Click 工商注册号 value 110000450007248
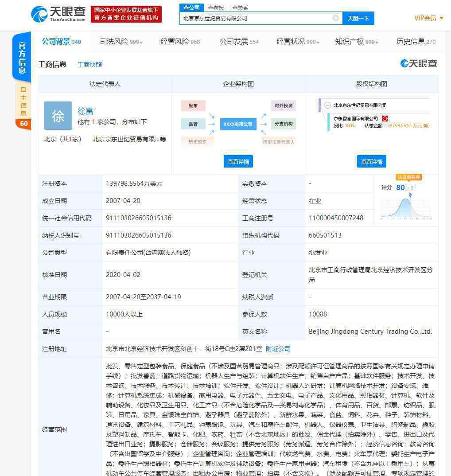Viewport: 451px width, 476px height. [x=336, y=218]
